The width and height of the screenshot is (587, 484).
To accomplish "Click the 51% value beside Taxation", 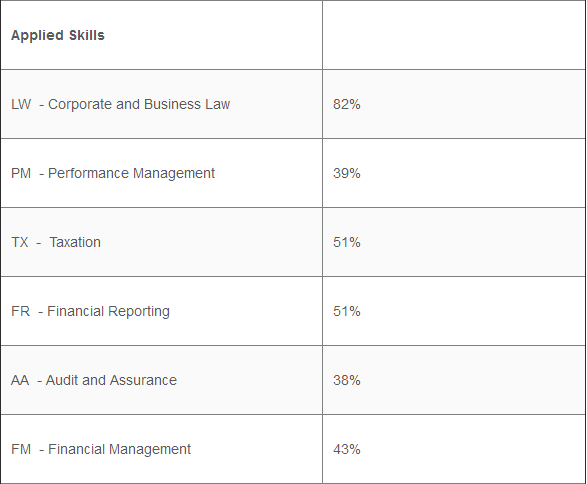I will click(x=347, y=243).
